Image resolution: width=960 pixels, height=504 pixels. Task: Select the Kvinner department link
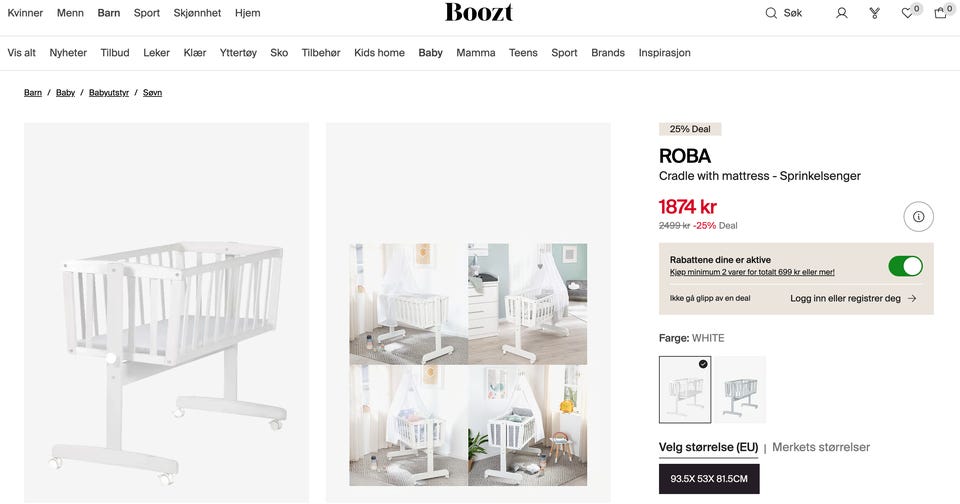[25, 13]
